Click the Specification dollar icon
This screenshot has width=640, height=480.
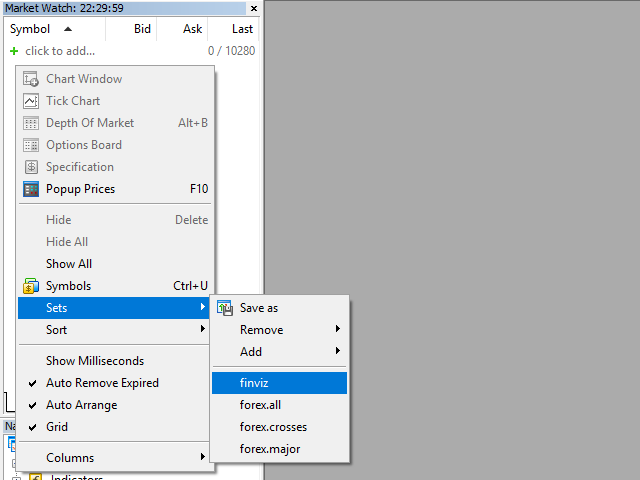click(x=31, y=167)
